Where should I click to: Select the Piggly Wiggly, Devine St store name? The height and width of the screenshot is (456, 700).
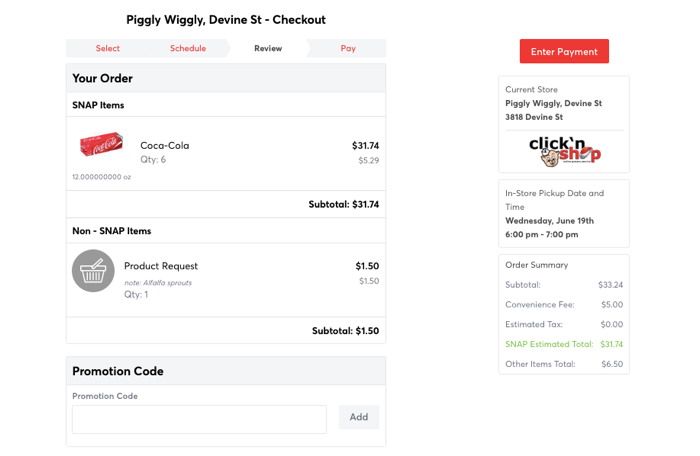click(553, 103)
